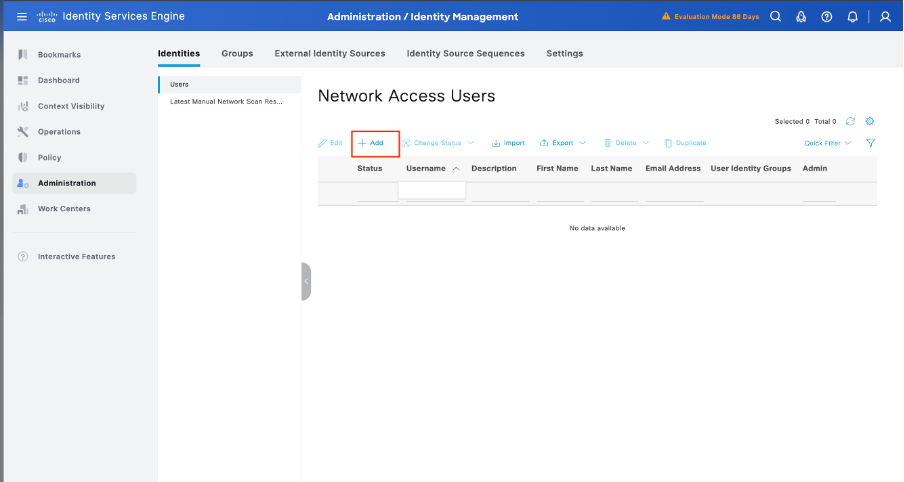Click the Email Address column header
The height and width of the screenshot is (482, 904).
(x=673, y=168)
